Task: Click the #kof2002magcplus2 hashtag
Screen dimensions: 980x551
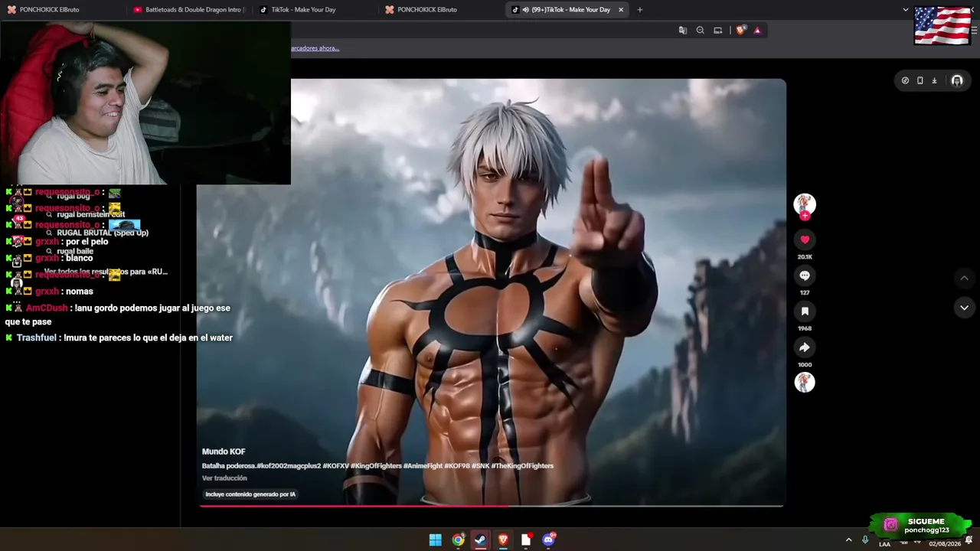Action: [x=289, y=465]
